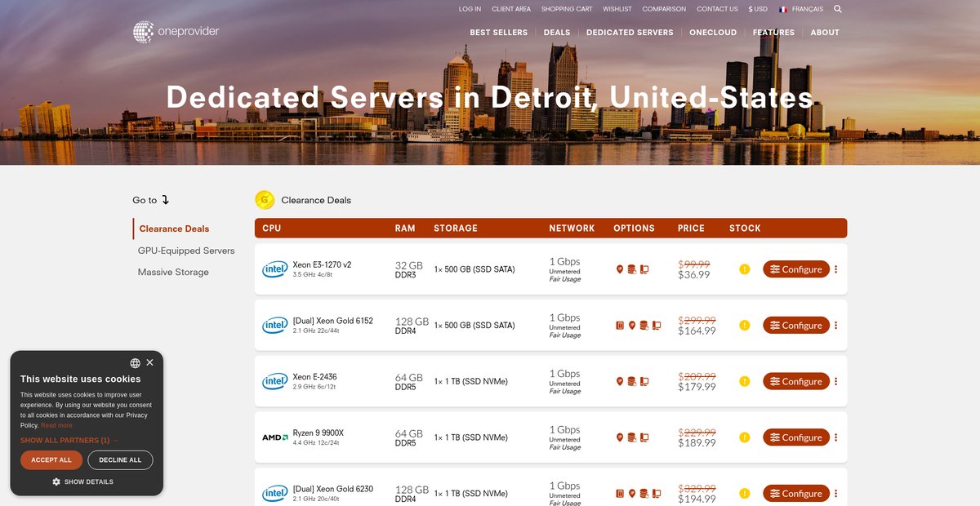Open the $ USD currency selector

[x=758, y=9]
